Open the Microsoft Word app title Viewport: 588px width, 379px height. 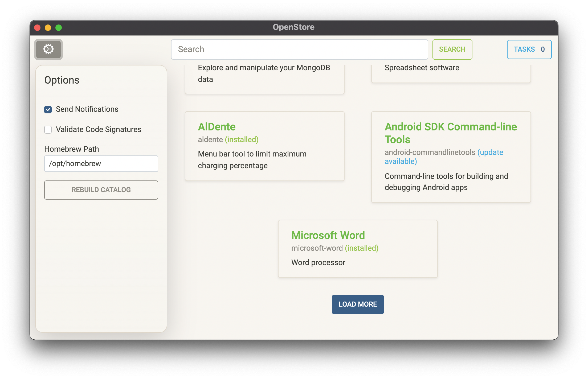tap(328, 235)
